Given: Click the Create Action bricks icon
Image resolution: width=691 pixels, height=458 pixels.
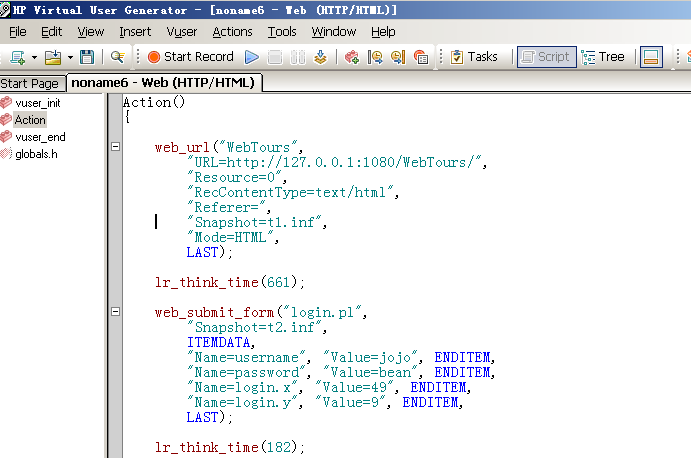Looking at the screenshot, I should 352,57.
